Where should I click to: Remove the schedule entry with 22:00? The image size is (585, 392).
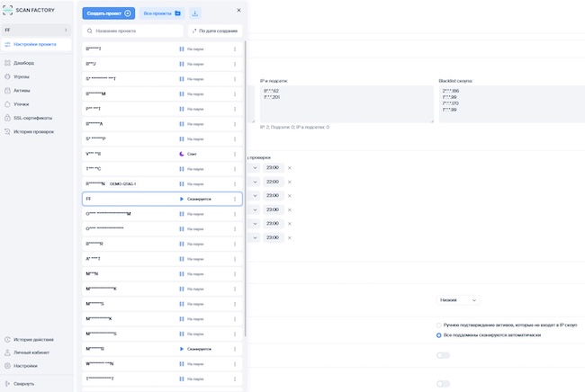290,183
